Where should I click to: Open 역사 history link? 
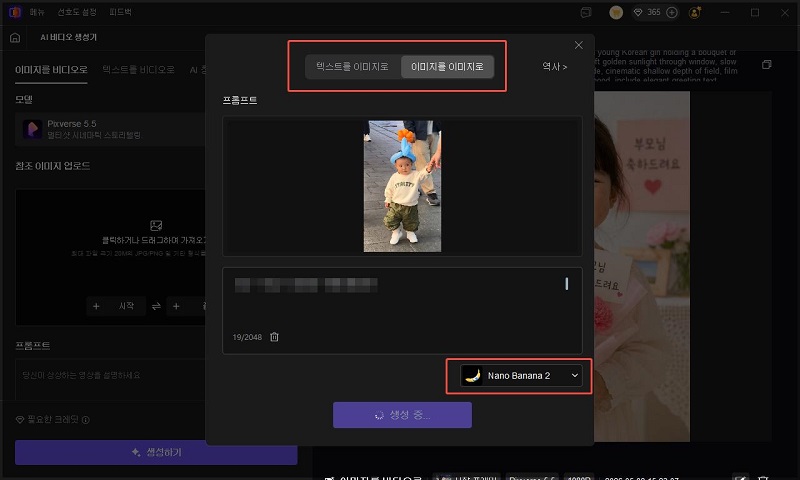[x=555, y=67]
